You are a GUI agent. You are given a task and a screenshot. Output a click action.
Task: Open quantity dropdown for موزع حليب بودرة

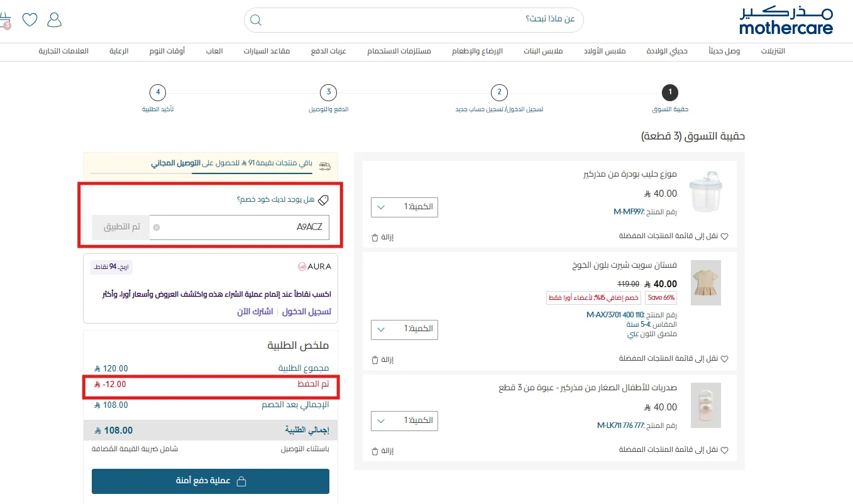click(404, 207)
